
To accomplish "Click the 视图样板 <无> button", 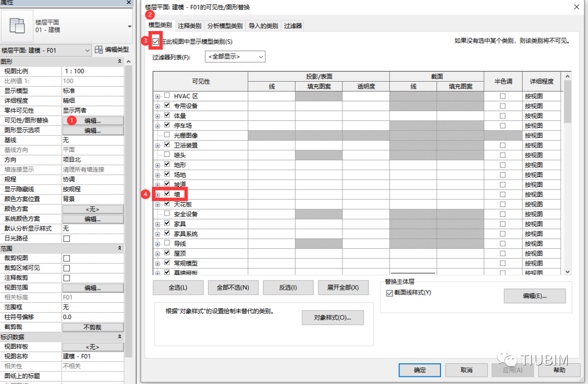I will pos(93,347).
